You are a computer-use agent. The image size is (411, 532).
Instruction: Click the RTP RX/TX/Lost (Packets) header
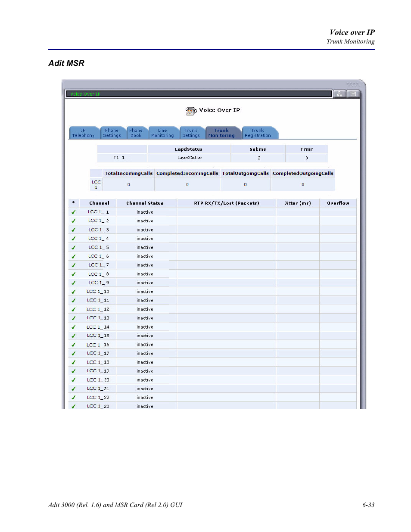(227, 203)
